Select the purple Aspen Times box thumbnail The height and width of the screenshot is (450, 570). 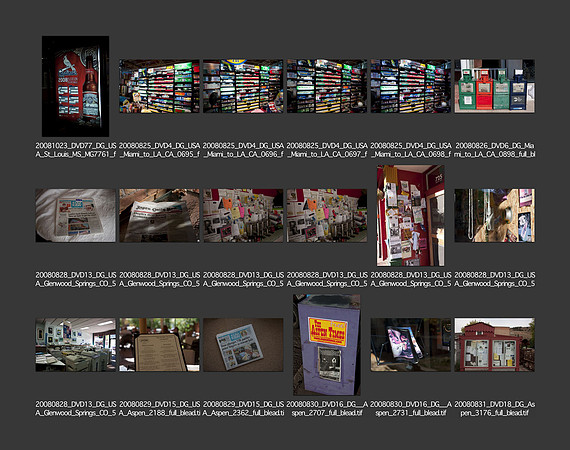click(x=327, y=345)
